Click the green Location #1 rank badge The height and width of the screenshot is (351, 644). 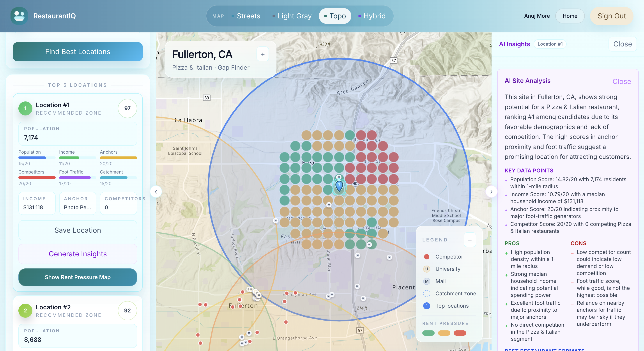click(25, 108)
